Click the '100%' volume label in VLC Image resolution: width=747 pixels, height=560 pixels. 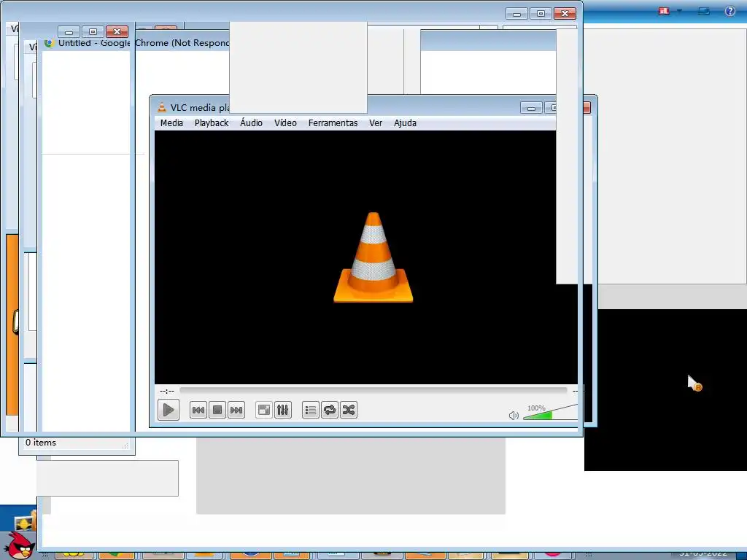coord(536,408)
